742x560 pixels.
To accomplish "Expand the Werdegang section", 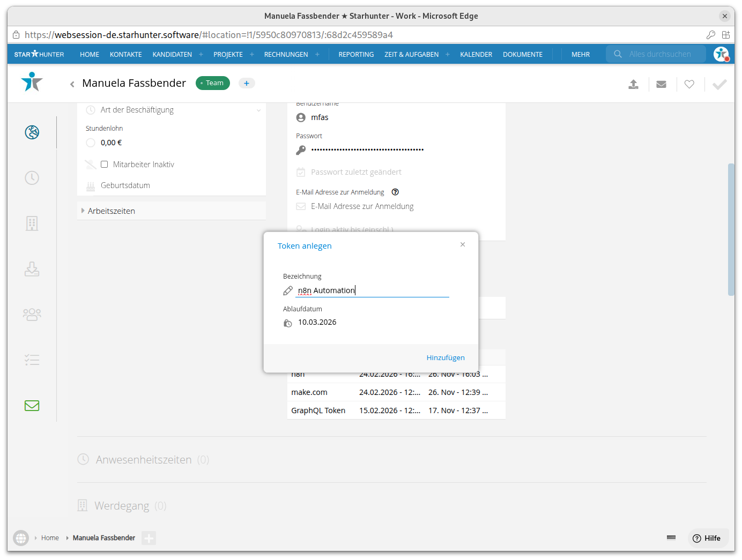I will pos(122,506).
